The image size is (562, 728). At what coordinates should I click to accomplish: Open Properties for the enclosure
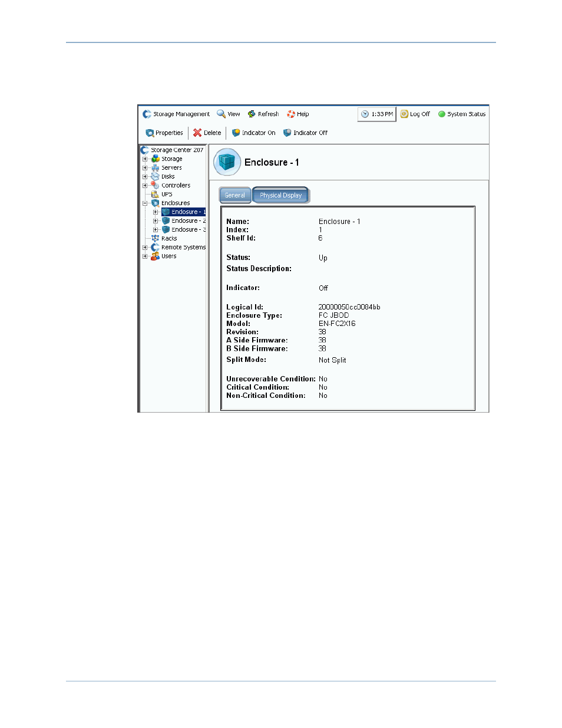click(164, 133)
